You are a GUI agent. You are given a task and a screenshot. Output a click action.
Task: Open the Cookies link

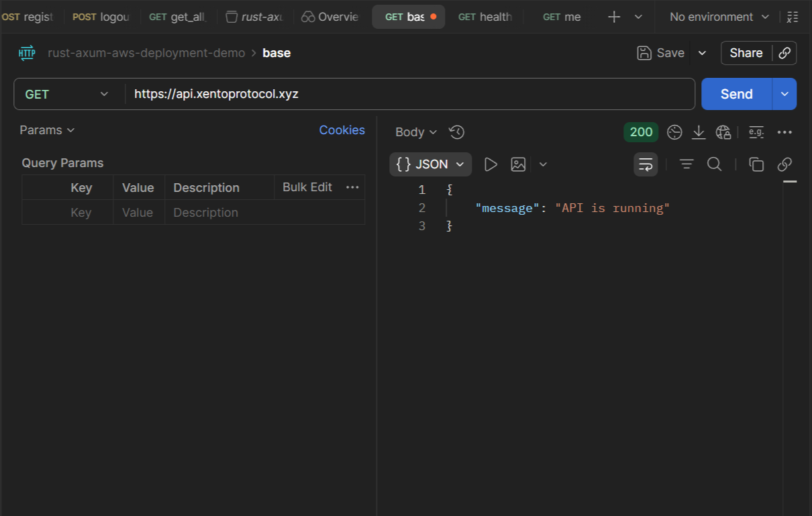click(x=342, y=130)
